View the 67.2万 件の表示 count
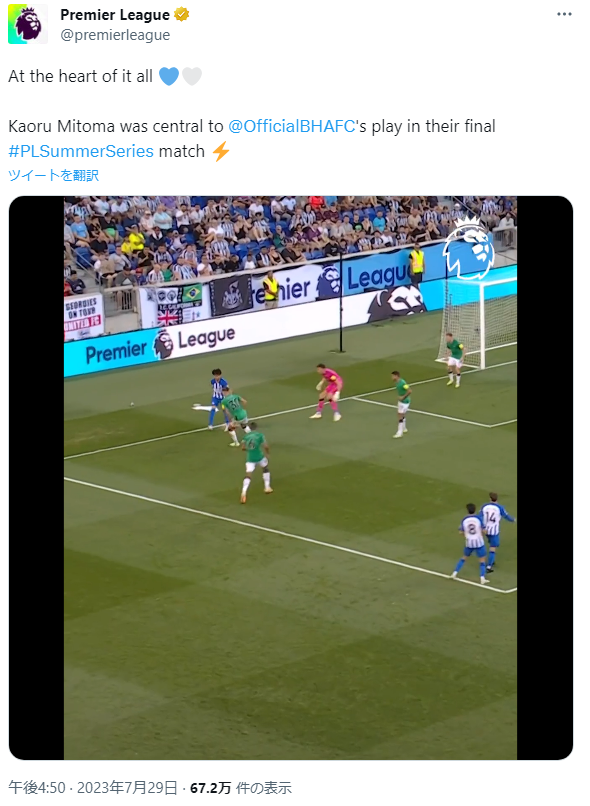590x806 pixels. point(241,787)
